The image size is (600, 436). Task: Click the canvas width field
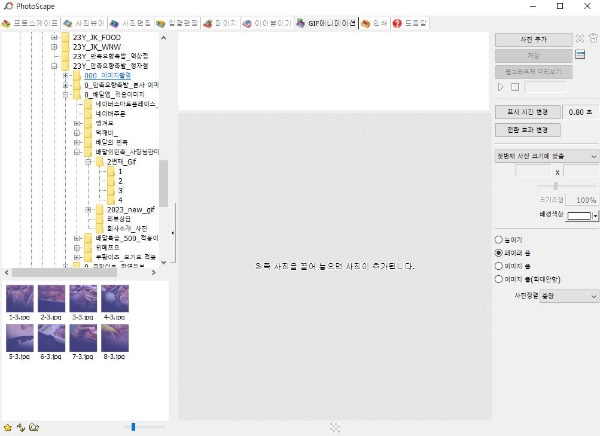point(533,171)
